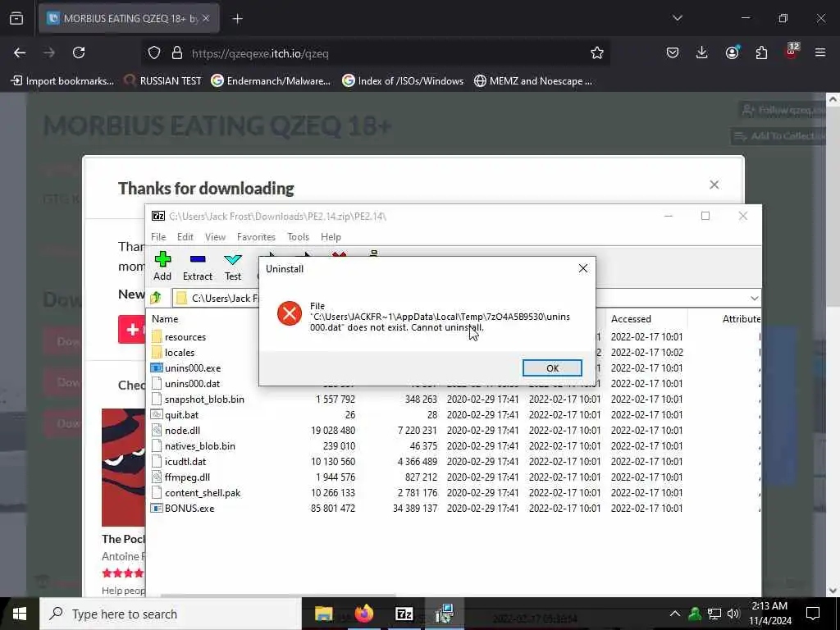Open a new tab with plus button
The width and height of the screenshot is (840, 630).
click(x=237, y=19)
